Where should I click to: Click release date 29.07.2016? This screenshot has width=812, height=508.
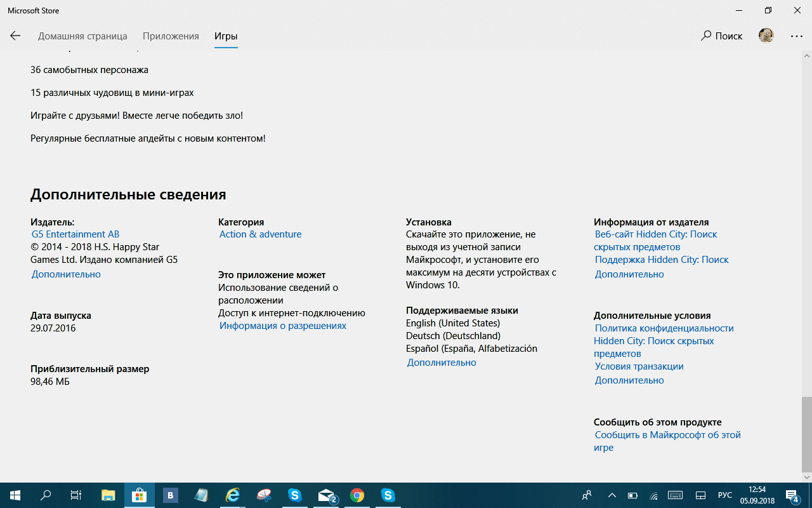(53, 328)
